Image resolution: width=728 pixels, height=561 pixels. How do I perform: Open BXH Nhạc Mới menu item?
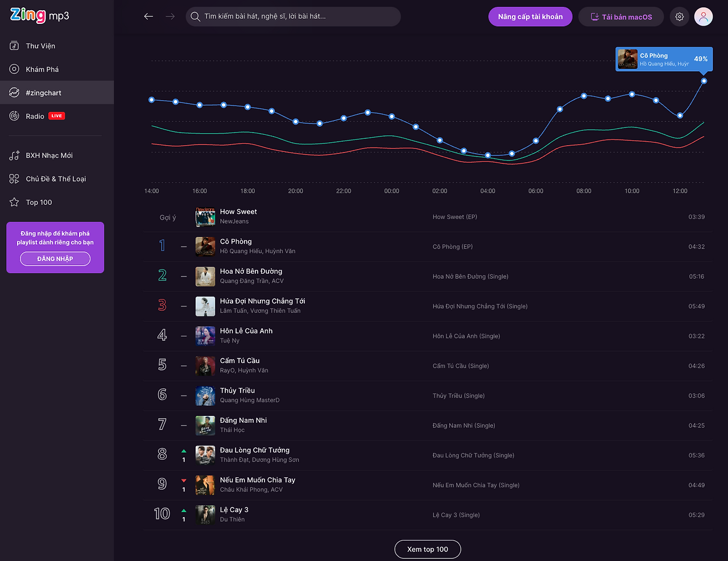[x=57, y=155]
